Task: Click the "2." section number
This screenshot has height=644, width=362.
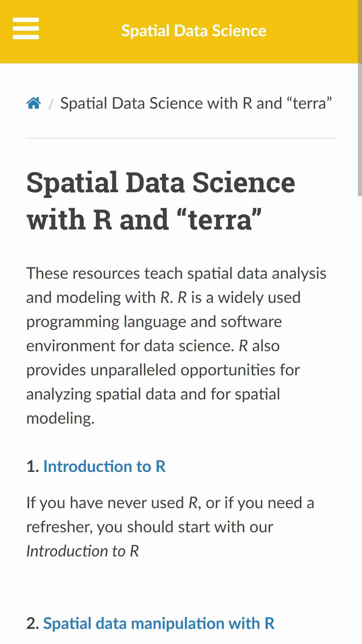Action: (33, 624)
